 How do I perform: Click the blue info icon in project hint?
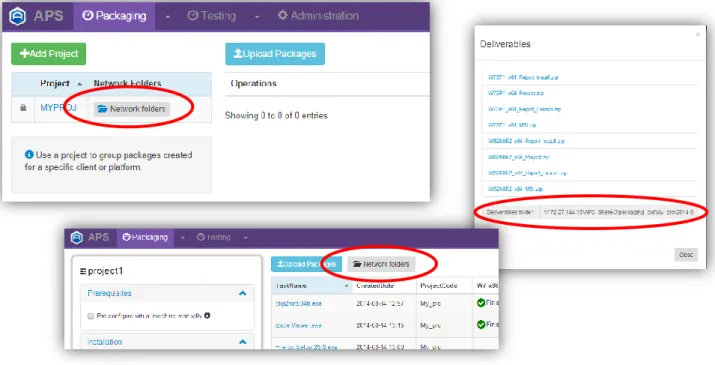click(29, 155)
